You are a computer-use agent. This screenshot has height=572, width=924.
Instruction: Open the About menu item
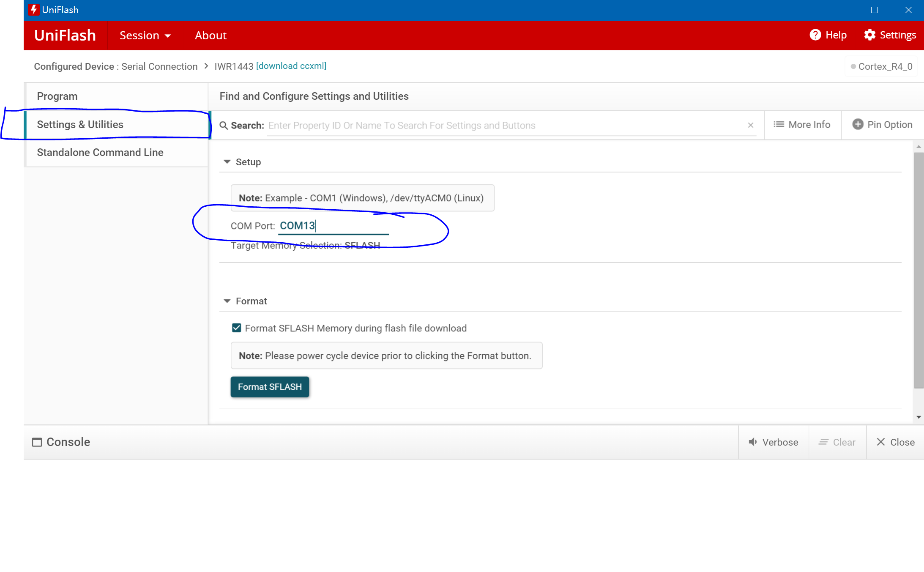click(x=210, y=36)
